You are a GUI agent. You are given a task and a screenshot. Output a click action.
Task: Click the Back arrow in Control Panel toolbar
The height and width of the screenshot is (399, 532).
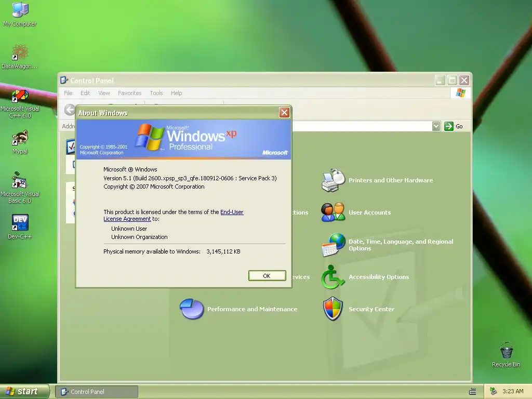coord(70,110)
